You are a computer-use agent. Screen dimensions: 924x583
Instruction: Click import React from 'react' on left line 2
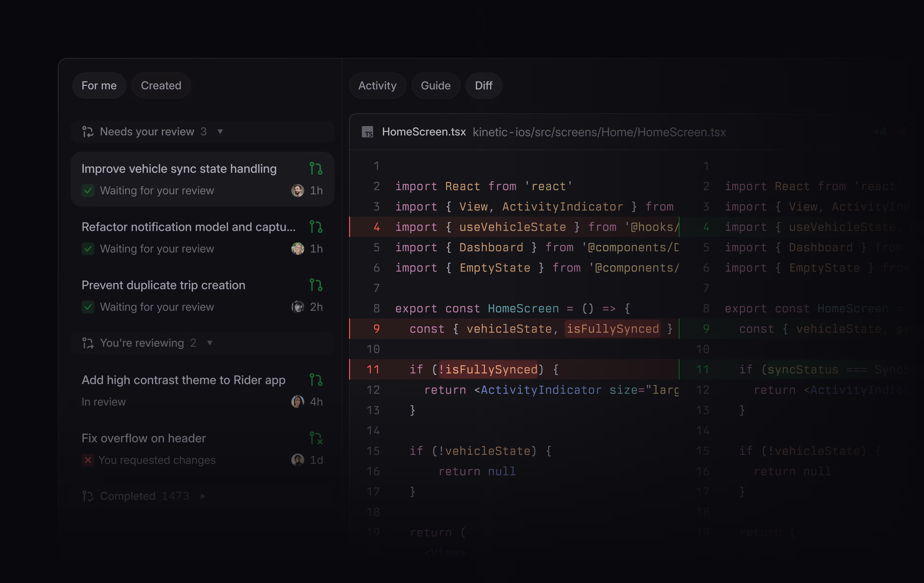(484, 186)
